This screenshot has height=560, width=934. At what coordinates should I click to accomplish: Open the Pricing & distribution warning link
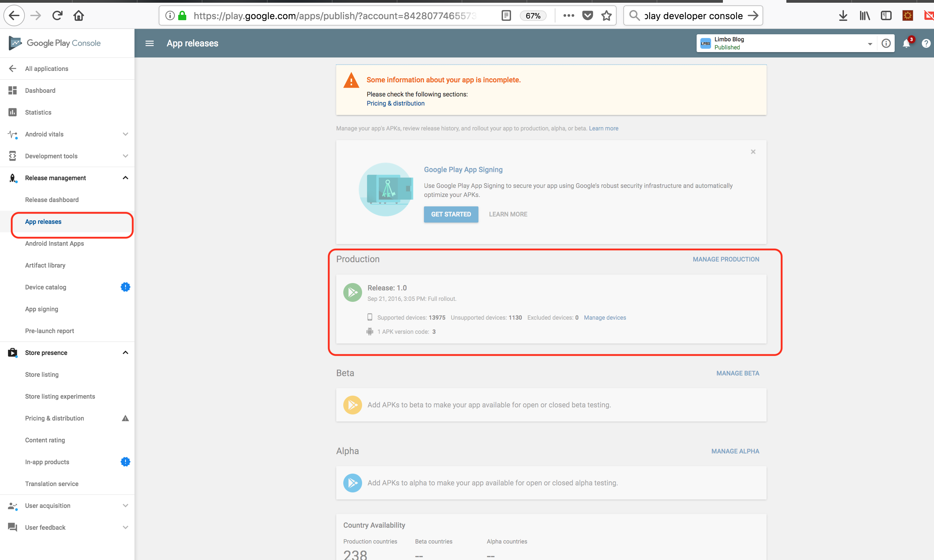395,103
